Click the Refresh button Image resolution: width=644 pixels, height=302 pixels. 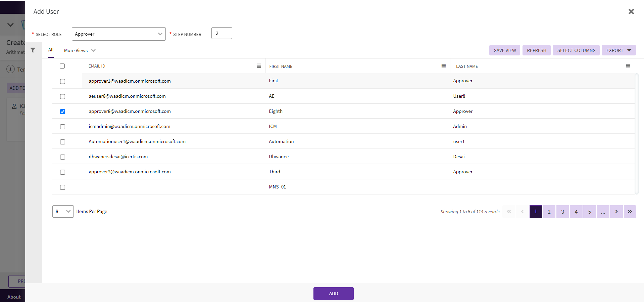tap(536, 50)
